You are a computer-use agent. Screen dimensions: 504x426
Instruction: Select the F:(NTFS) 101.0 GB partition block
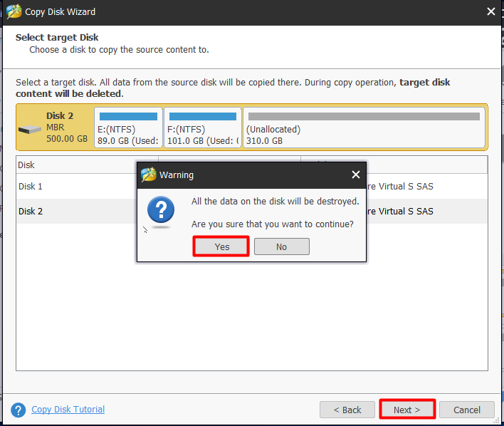[202, 128]
